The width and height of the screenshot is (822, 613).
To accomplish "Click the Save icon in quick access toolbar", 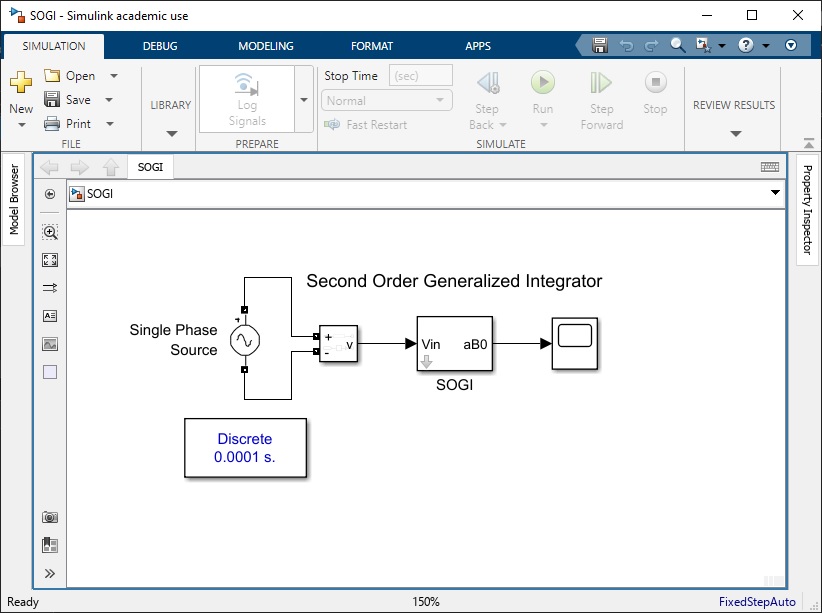I will 600,45.
